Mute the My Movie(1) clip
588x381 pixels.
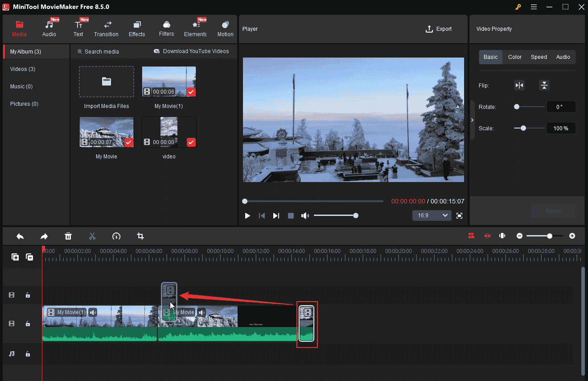[x=92, y=312]
